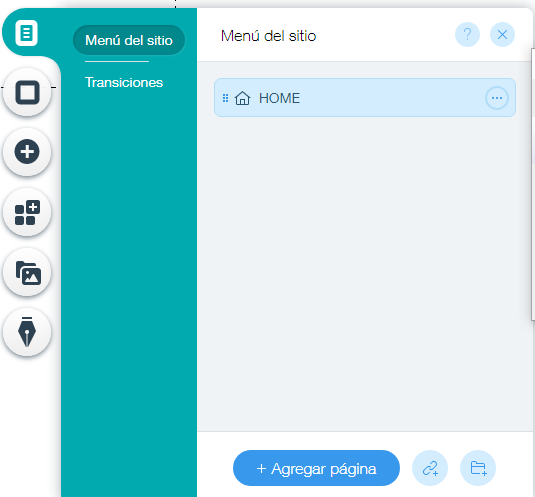Open the Media manager images icon

[x=27, y=272]
